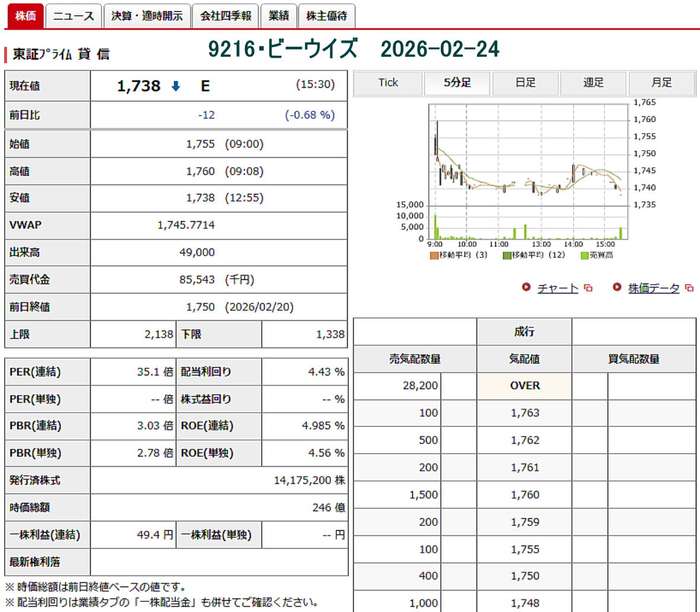Open the ニュース tab

point(74,16)
